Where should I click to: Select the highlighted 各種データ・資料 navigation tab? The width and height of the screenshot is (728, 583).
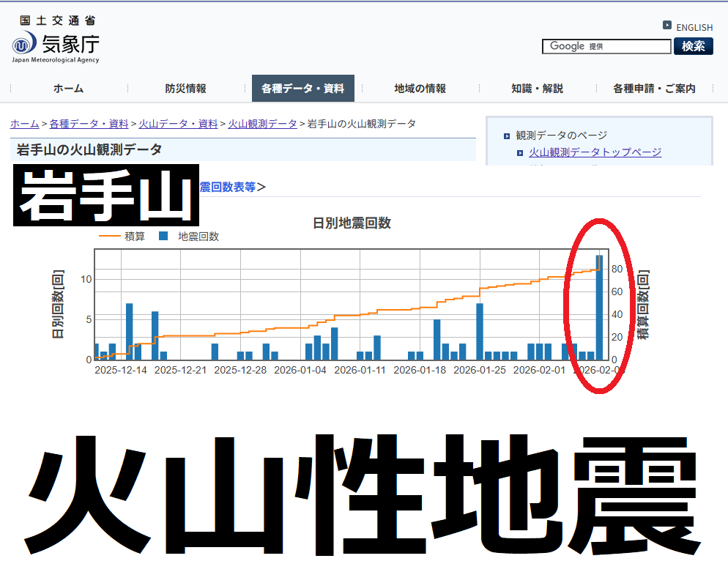[x=302, y=89]
